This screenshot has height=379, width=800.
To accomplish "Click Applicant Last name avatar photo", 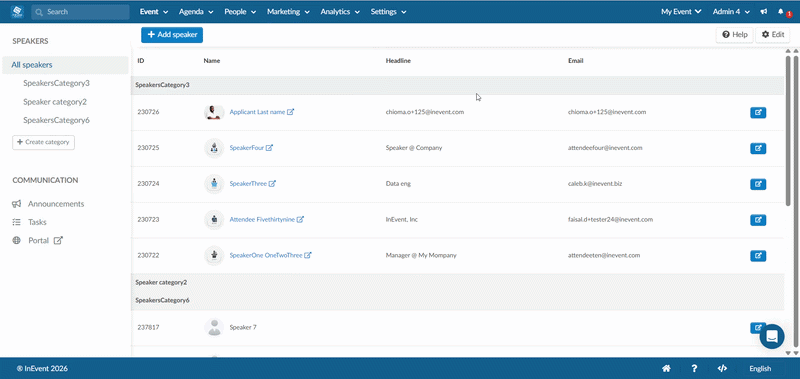I will click(x=214, y=112).
